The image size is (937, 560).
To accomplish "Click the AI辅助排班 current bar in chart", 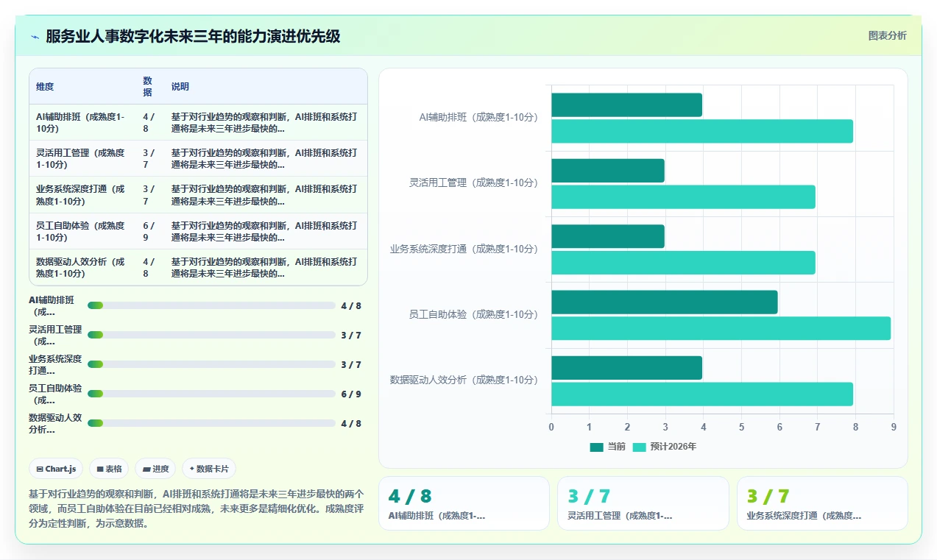I will tap(626, 104).
